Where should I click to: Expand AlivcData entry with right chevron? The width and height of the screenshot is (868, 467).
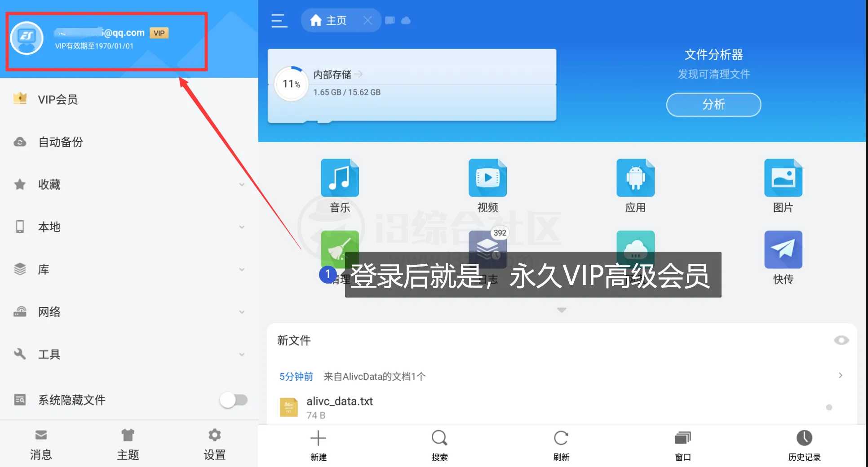point(841,375)
